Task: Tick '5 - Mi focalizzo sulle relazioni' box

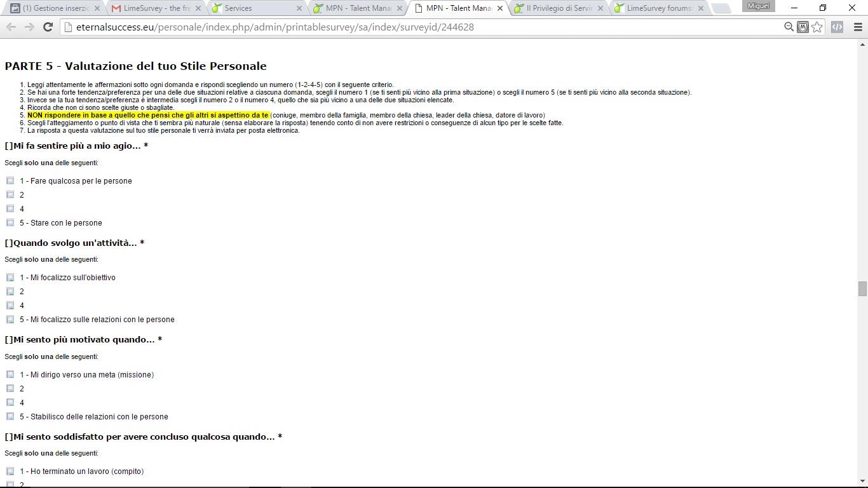Action: [10, 320]
